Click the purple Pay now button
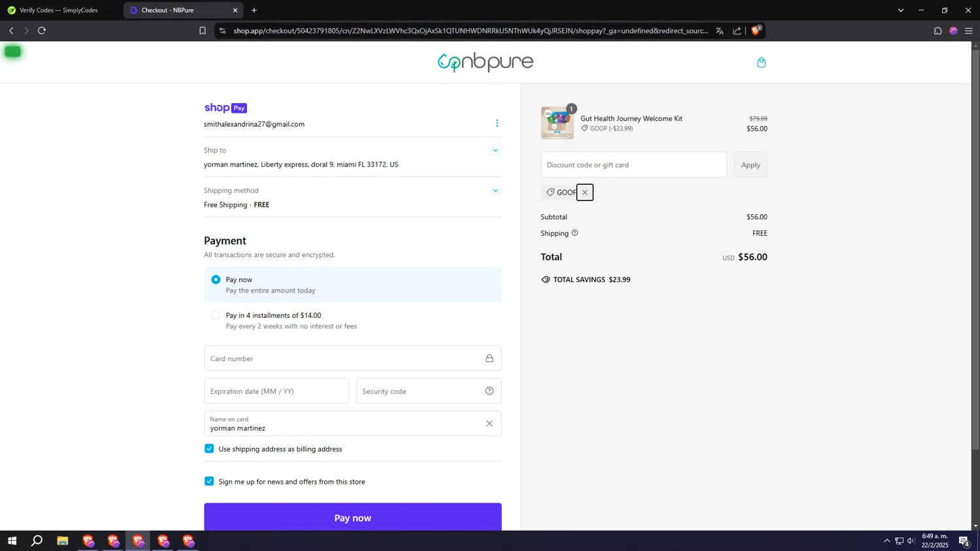Screen dimensions: 980x551 click(353, 518)
